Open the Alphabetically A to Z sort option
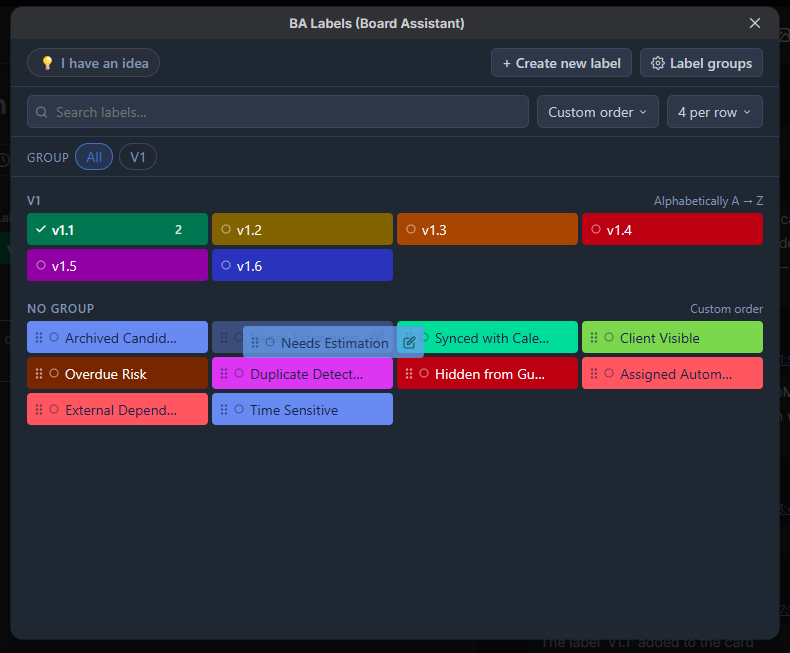 pos(708,201)
